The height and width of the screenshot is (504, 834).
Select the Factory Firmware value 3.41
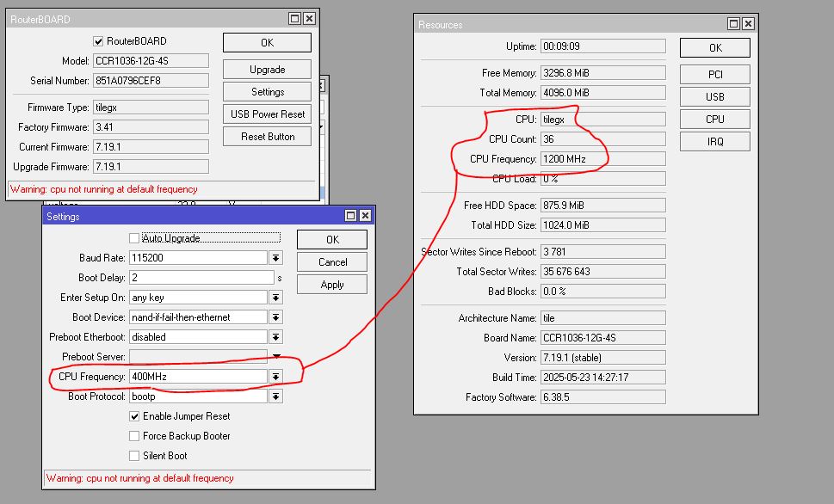(x=151, y=127)
